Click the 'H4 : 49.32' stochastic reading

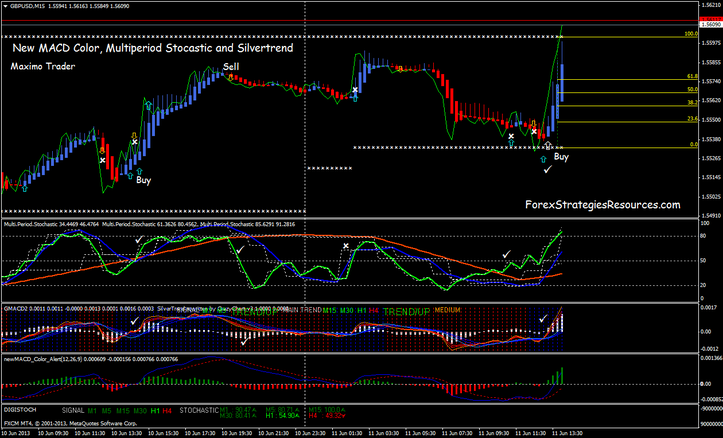coord(326,416)
